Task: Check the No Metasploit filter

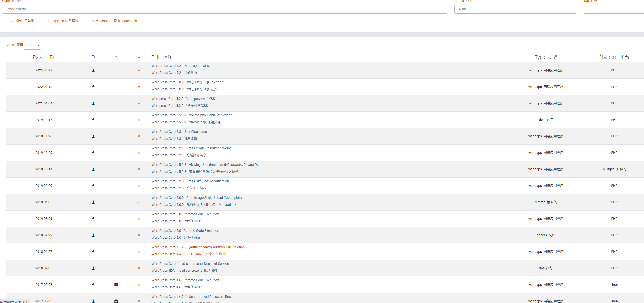Action: coord(85,21)
